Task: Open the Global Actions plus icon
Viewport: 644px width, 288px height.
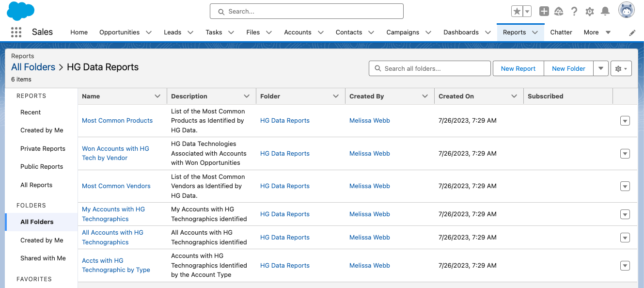Action: coord(544,11)
